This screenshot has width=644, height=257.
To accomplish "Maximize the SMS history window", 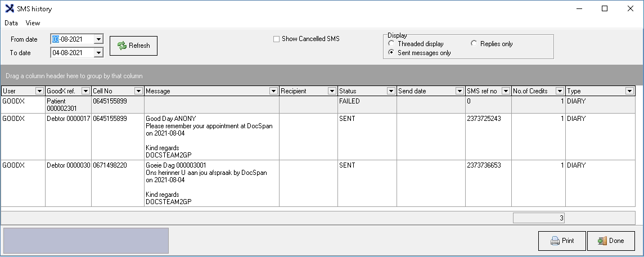I will pyautogui.click(x=605, y=8).
